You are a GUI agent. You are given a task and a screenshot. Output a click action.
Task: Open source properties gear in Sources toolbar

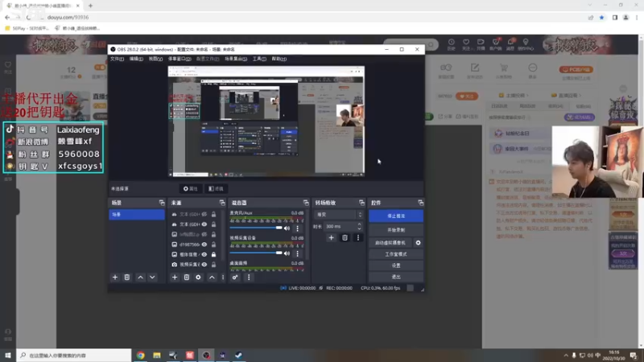(198, 278)
